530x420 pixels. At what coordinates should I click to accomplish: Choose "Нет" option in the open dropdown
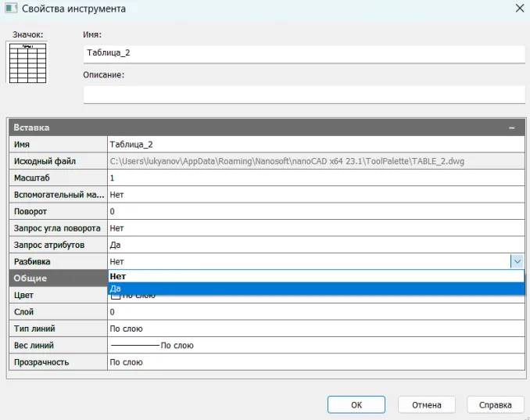315,276
